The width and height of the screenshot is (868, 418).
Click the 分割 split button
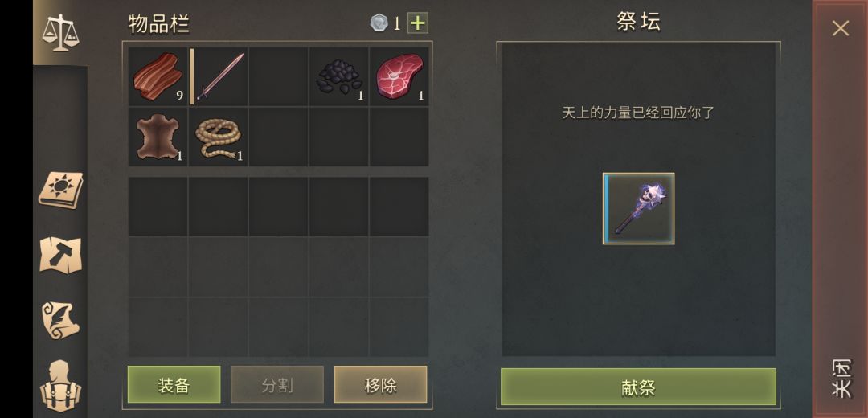click(x=277, y=385)
